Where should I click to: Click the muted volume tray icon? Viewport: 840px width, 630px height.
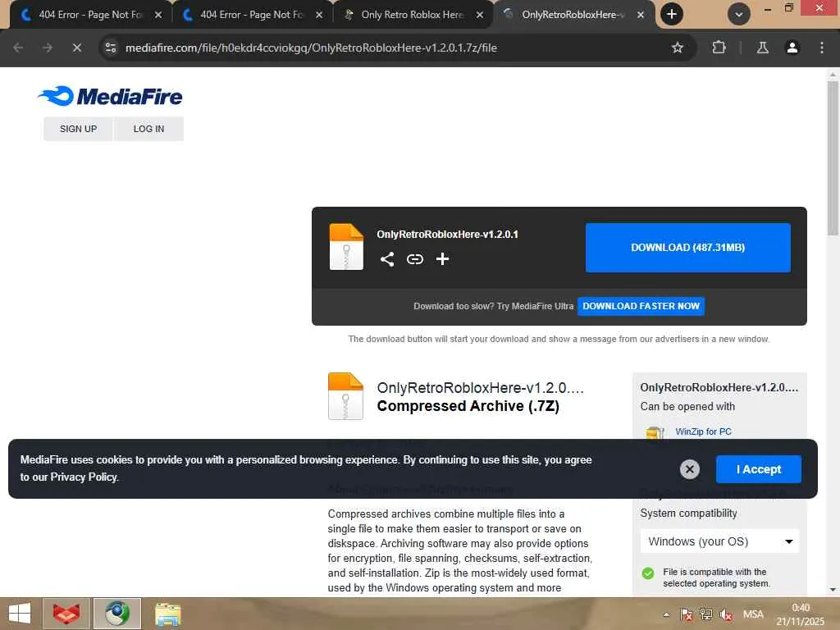point(727,614)
